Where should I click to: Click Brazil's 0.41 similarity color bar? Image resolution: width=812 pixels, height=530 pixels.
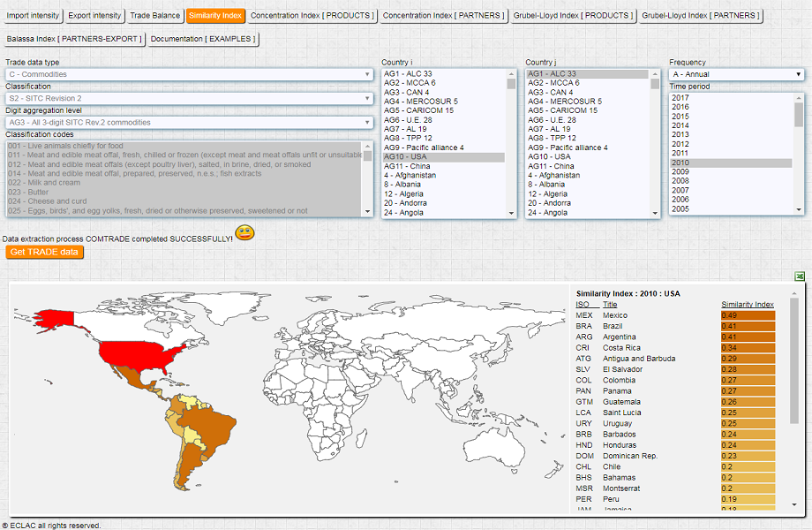click(747, 326)
